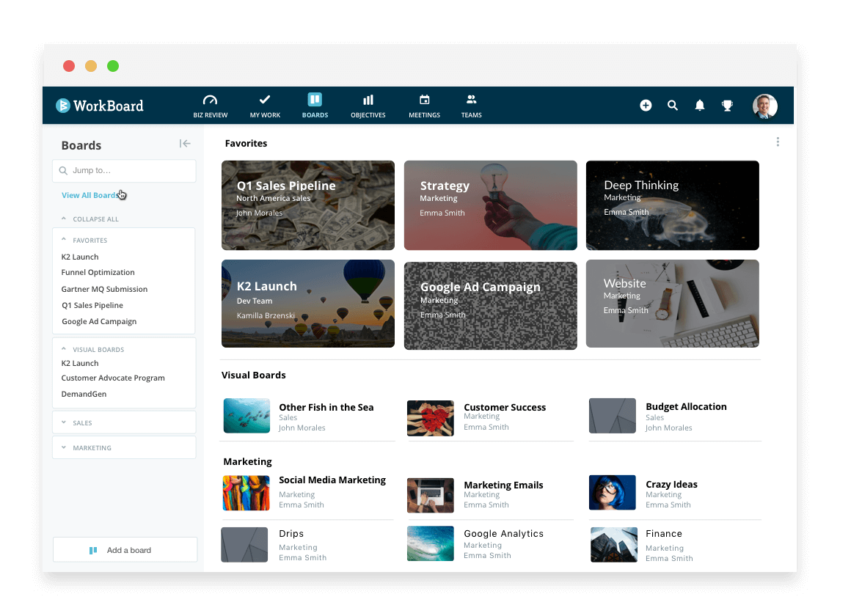851x616 pixels.
Task: Switch to My Work
Action: 264,105
